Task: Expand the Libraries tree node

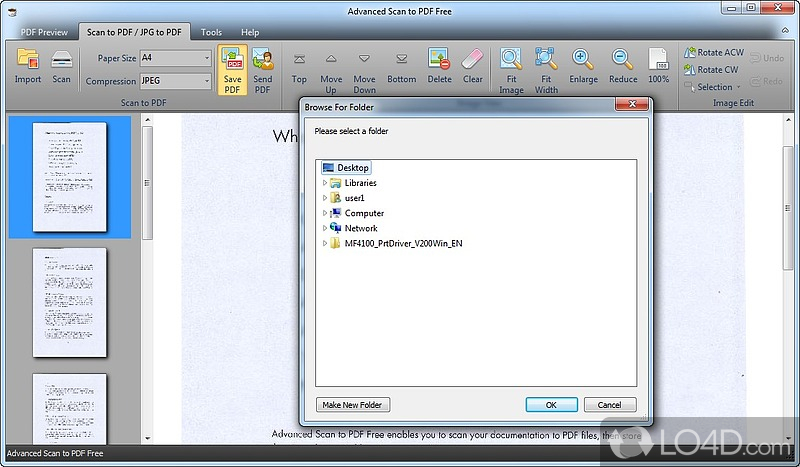Action: [324, 183]
